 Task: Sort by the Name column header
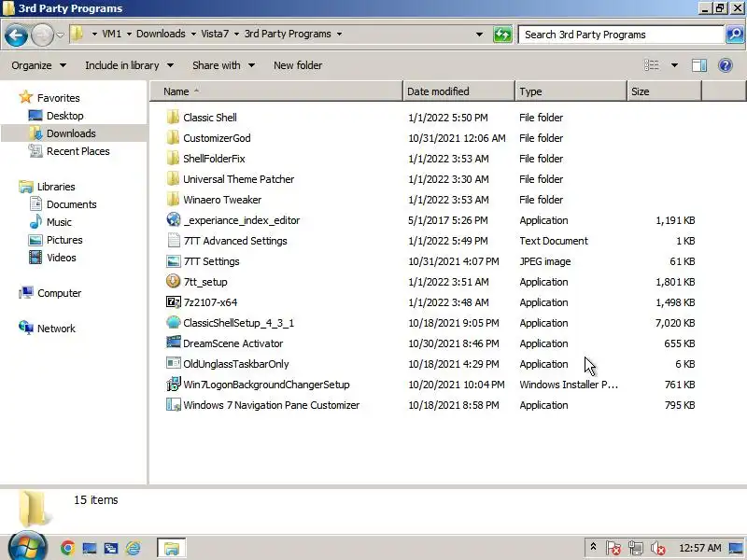(276, 91)
